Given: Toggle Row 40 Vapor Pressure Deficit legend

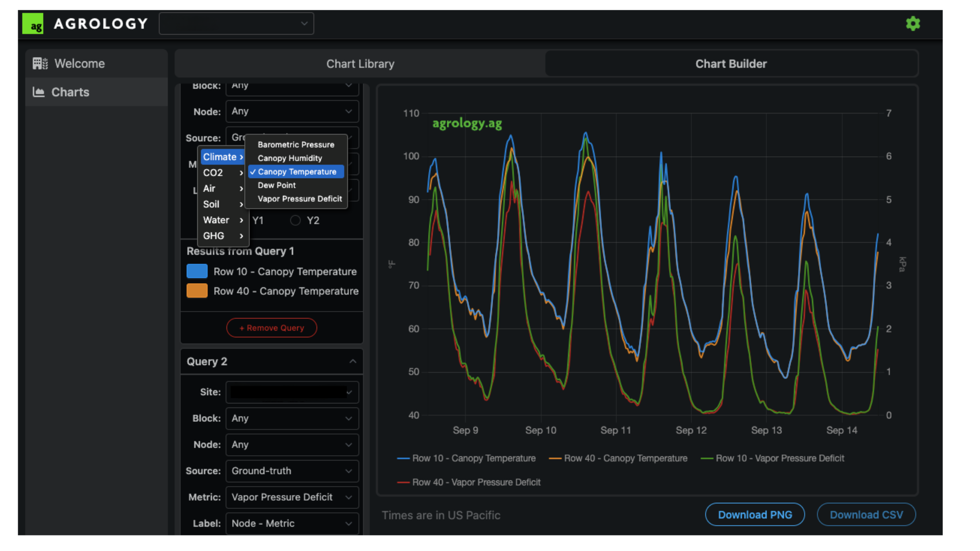Looking at the screenshot, I should pos(468,482).
